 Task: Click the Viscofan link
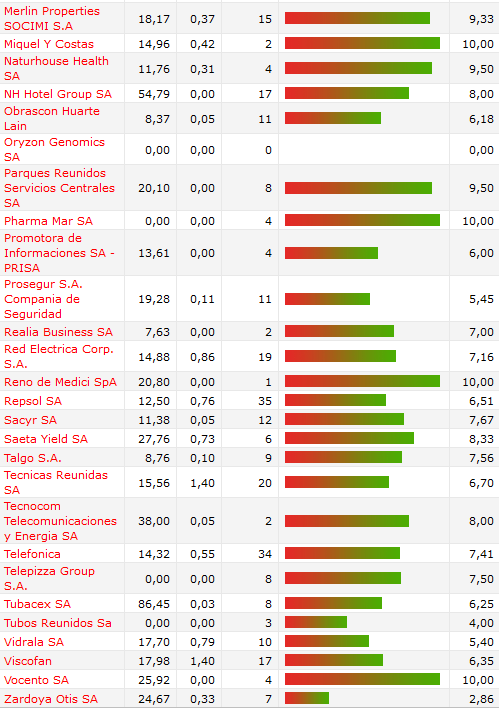[28, 661]
